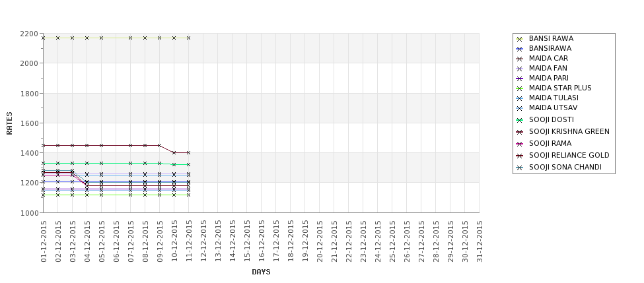Screen dimensions: 644x283
Task: Click the 25-12-2015 date label
Action: point(392,241)
